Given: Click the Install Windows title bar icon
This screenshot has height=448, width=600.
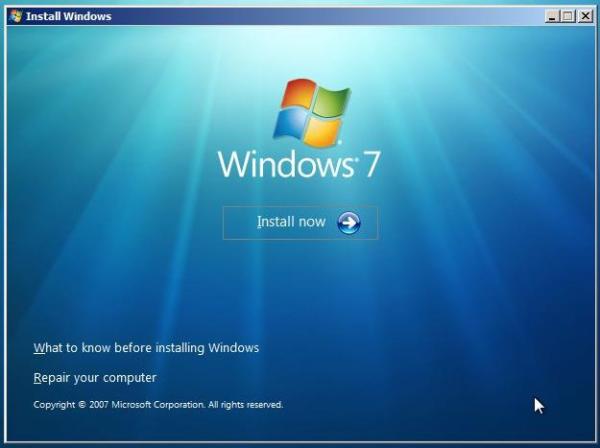Looking at the screenshot, I should click(x=16, y=16).
